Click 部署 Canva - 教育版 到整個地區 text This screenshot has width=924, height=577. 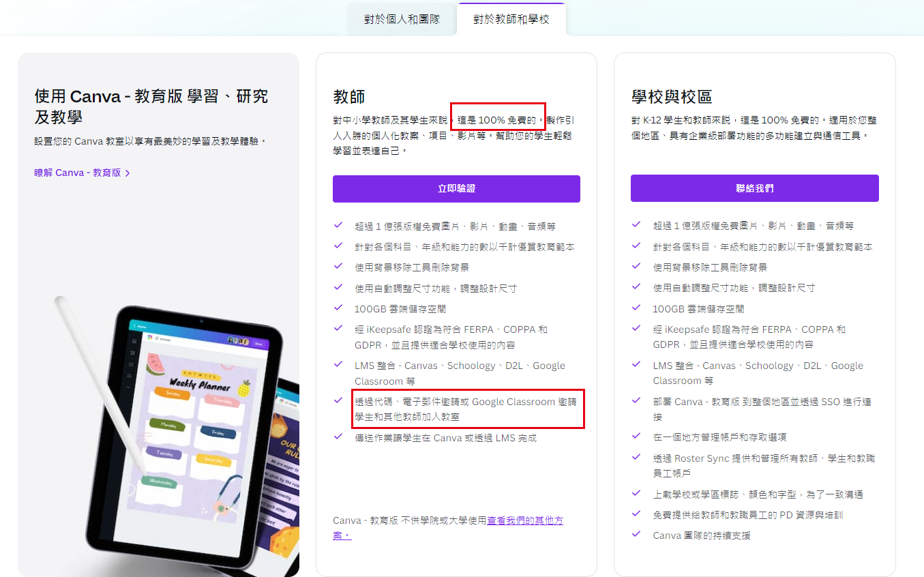(x=764, y=409)
